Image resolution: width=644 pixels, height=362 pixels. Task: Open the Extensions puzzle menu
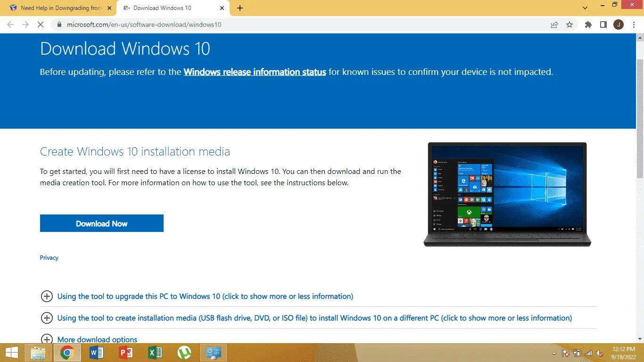click(x=588, y=25)
